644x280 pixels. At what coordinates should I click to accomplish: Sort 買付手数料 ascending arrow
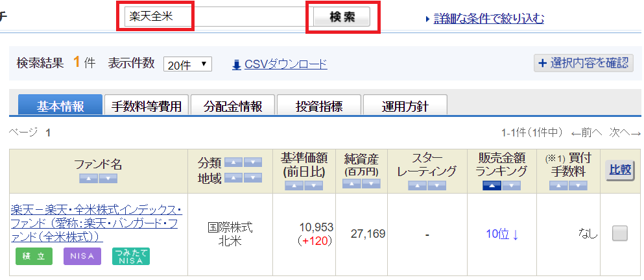pyautogui.click(x=558, y=186)
